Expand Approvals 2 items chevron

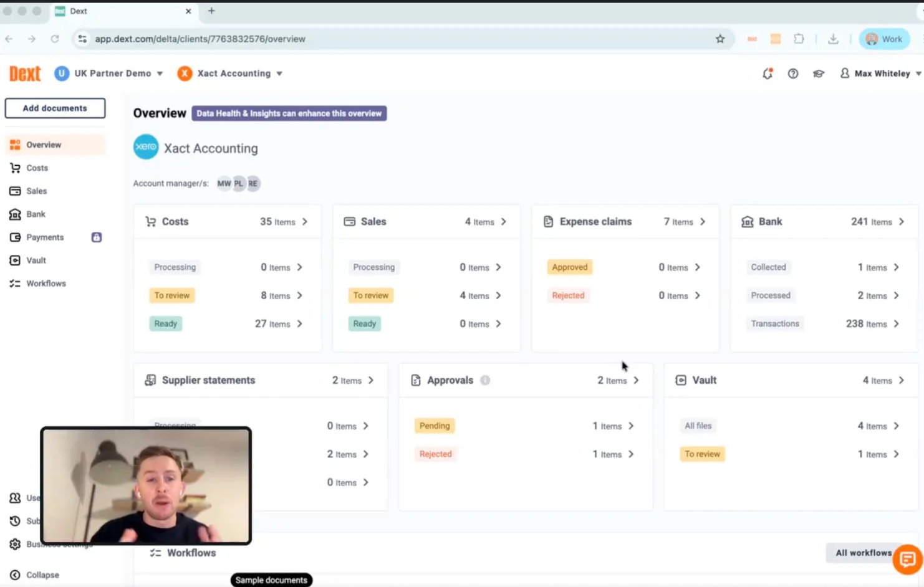coord(636,380)
